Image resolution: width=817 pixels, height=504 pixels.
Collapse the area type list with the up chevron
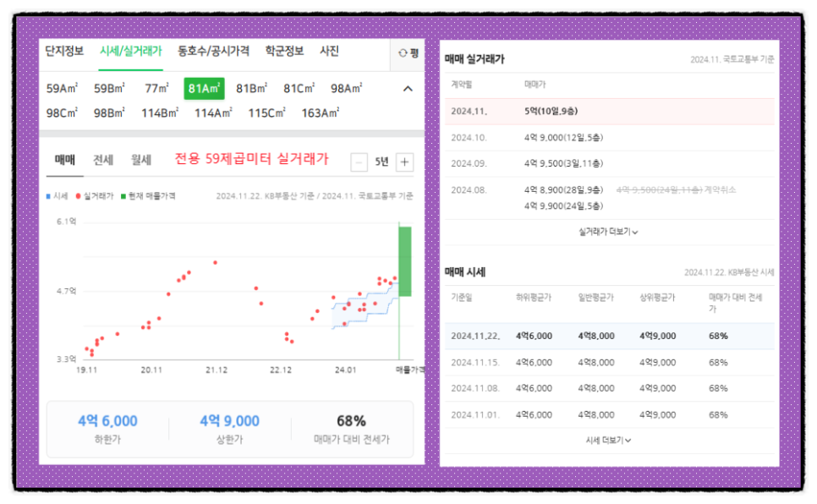click(x=408, y=89)
